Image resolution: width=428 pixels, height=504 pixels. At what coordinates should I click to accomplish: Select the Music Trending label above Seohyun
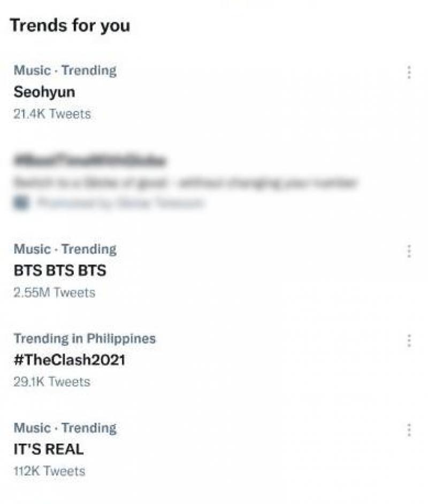click(65, 70)
